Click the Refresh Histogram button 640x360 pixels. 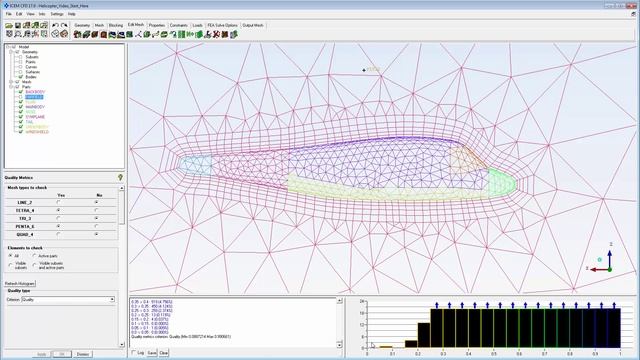(20, 283)
